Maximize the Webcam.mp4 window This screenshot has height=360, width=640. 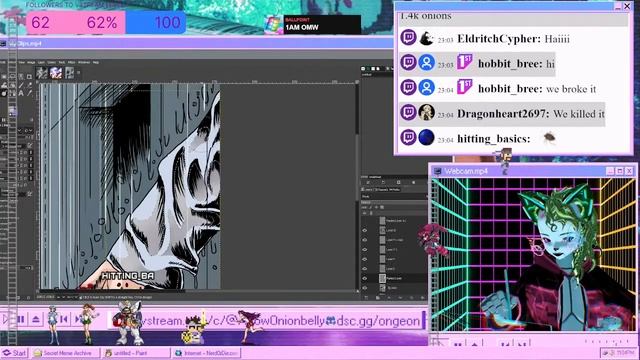tap(620, 171)
